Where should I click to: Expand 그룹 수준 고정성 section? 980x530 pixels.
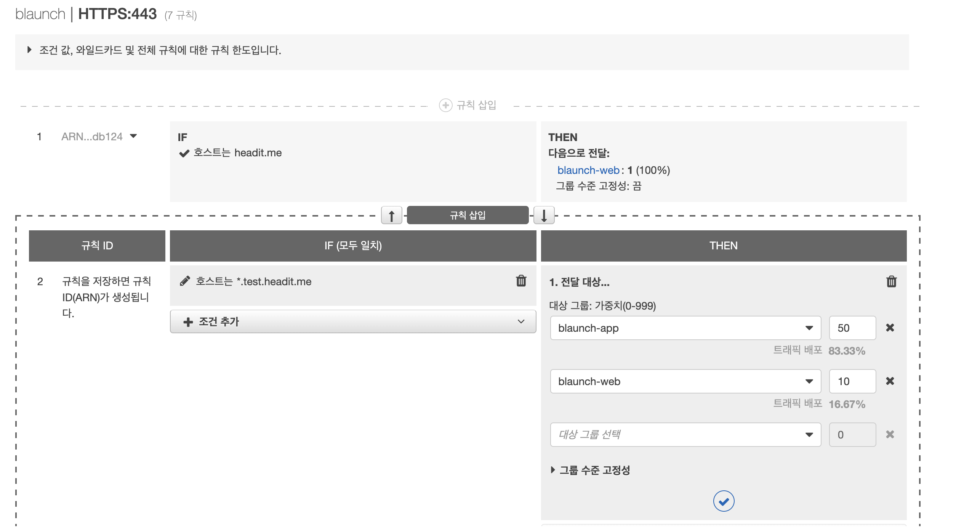coord(553,470)
